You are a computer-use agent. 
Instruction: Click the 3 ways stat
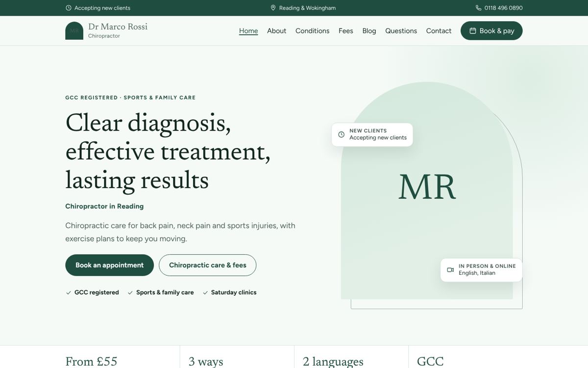(206, 362)
